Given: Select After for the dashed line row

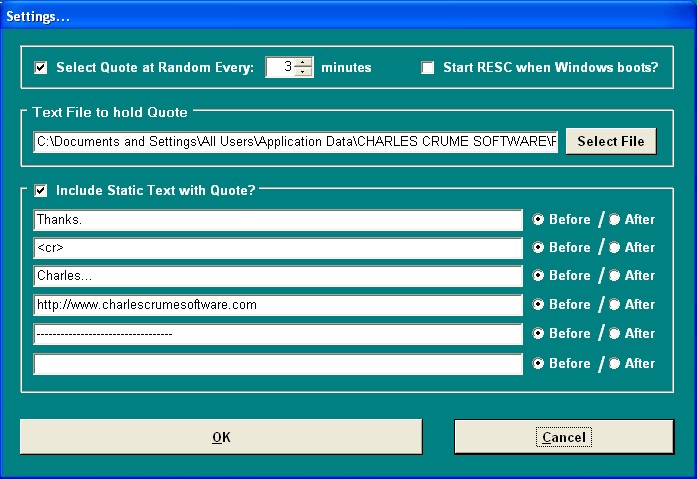Looking at the screenshot, I should coord(615,333).
